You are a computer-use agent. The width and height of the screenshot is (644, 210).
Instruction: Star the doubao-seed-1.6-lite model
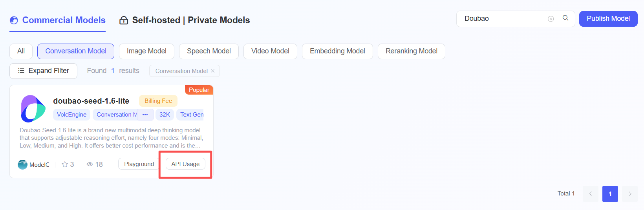(x=65, y=164)
